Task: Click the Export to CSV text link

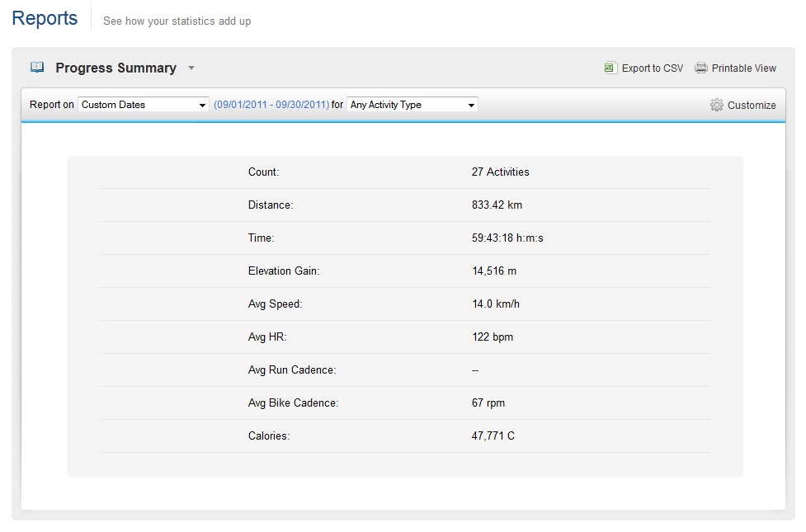Action: [x=653, y=68]
